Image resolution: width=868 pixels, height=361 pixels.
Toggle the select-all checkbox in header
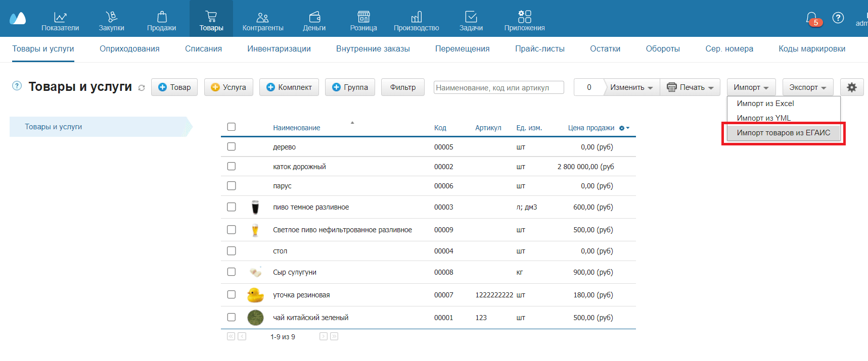click(232, 127)
